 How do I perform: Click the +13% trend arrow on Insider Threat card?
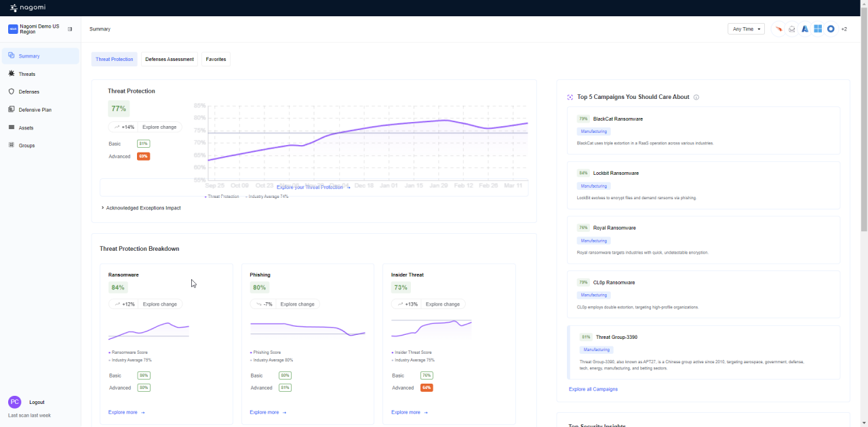(400, 304)
